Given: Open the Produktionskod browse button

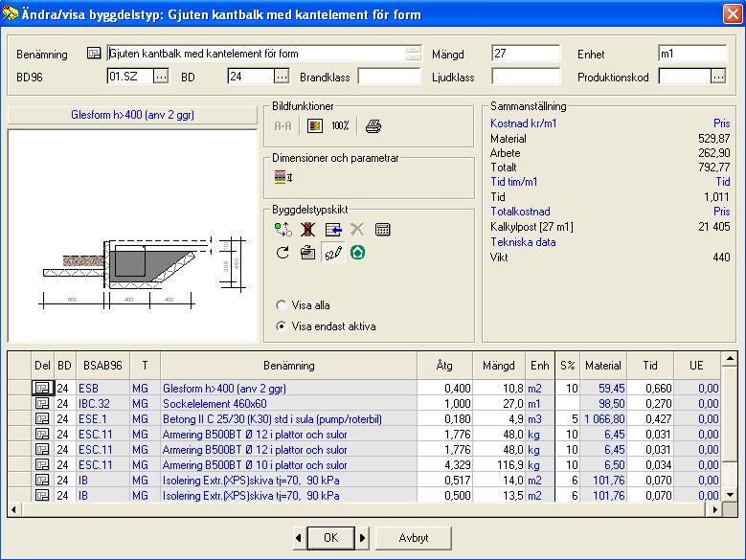Looking at the screenshot, I should click(718, 76).
